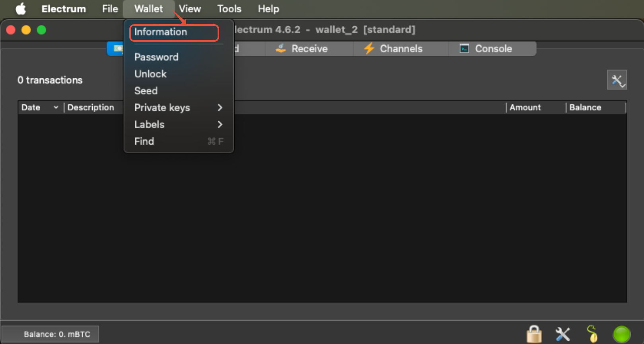Click the 0 transactions label
644x344 pixels.
coord(50,80)
